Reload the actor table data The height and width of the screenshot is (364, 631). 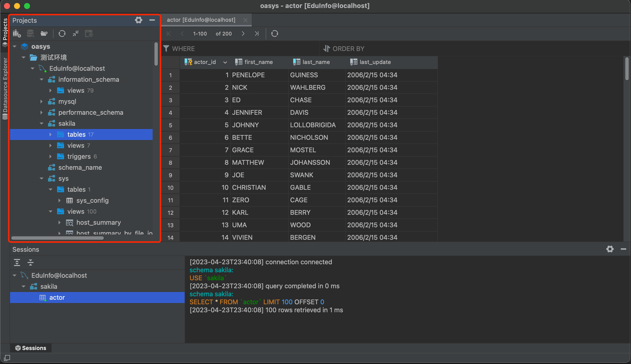coord(274,33)
